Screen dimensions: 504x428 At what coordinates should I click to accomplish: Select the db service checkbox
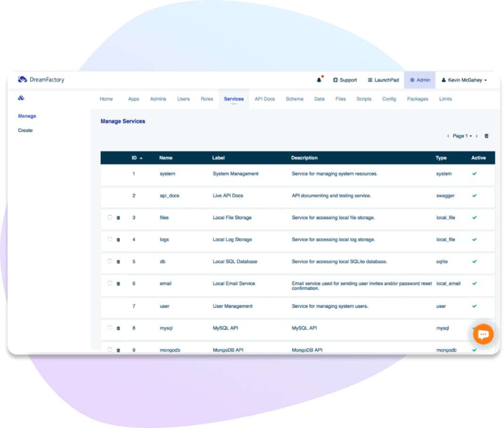[x=110, y=261]
